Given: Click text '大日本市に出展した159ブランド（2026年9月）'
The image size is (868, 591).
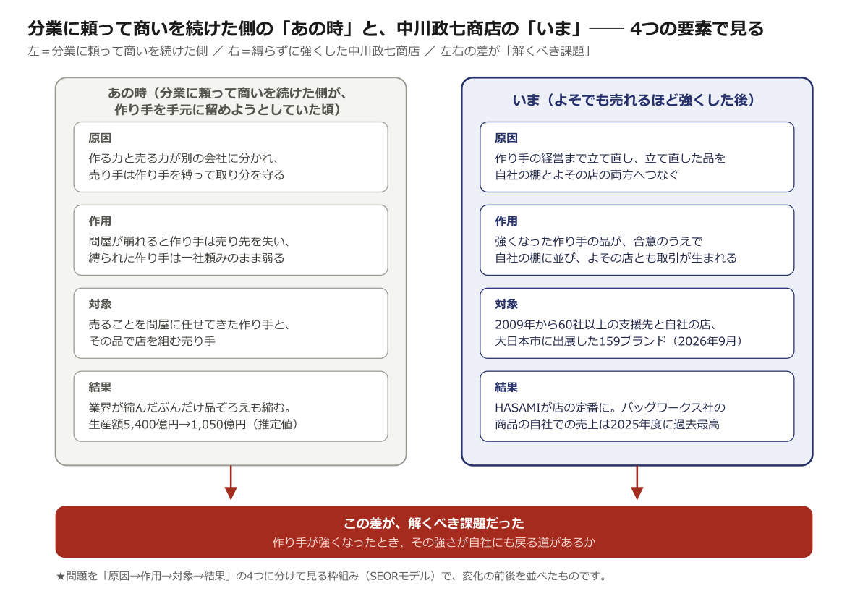Looking at the screenshot, I should [619, 341].
